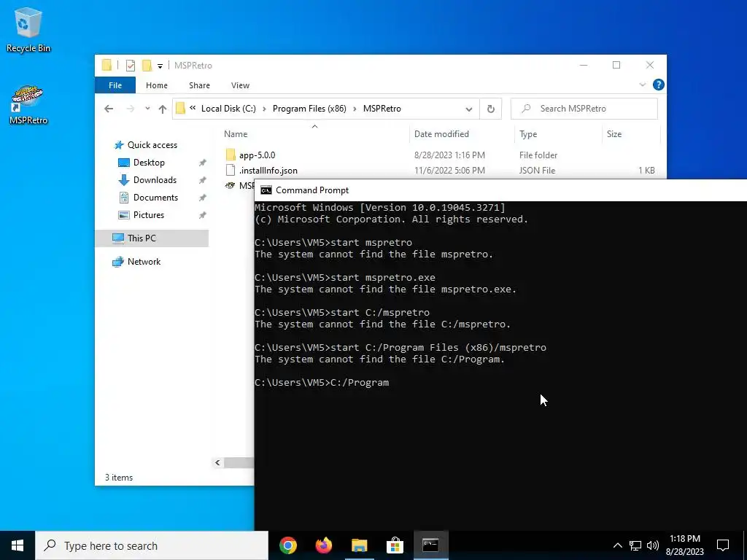
Task: Click the pin icon beside Documents
Action: pyautogui.click(x=203, y=198)
